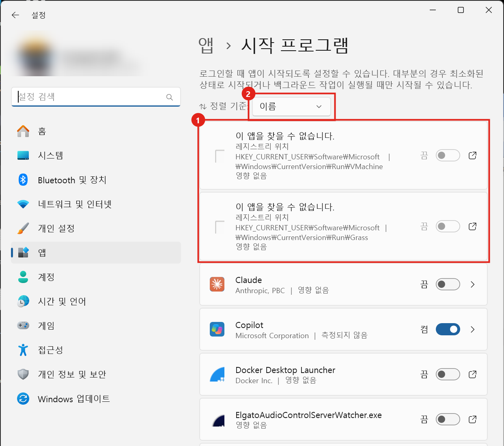This screenshot has height=446, width=504.
Task: Click the Claude app icon
Action: coord(217,284)
